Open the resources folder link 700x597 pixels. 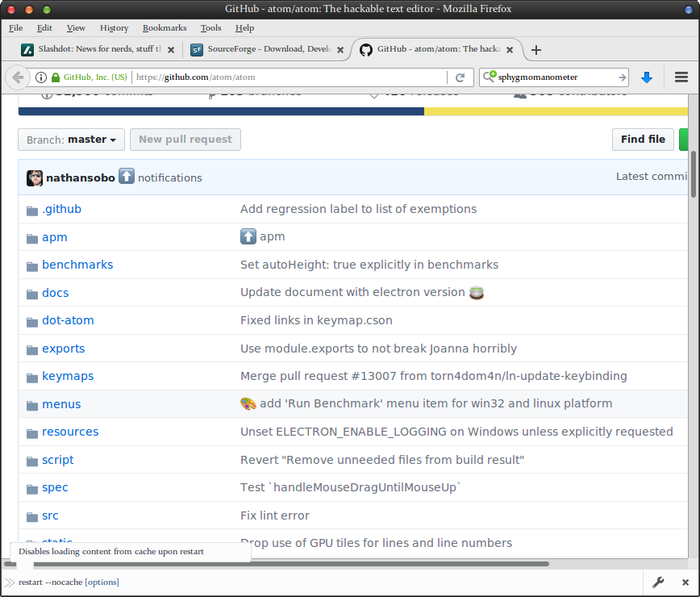[70, 432]
